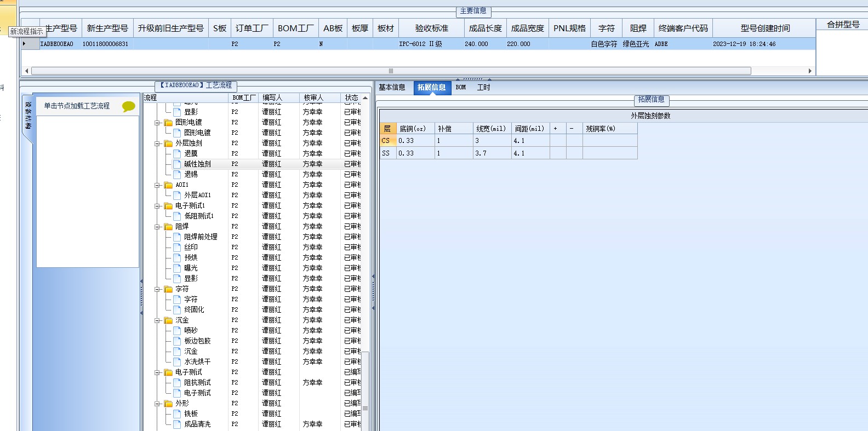The image size is (868, 431).
Task: Collapse the 电子测试 folder node
Action: point(157,372)
